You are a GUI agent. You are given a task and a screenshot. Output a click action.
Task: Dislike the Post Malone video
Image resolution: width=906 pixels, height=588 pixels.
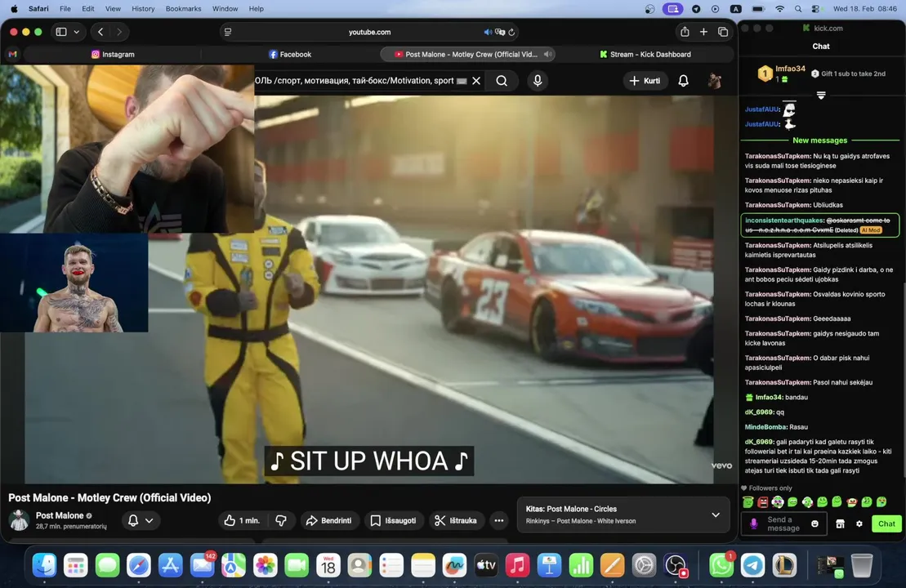pos(281,520)
